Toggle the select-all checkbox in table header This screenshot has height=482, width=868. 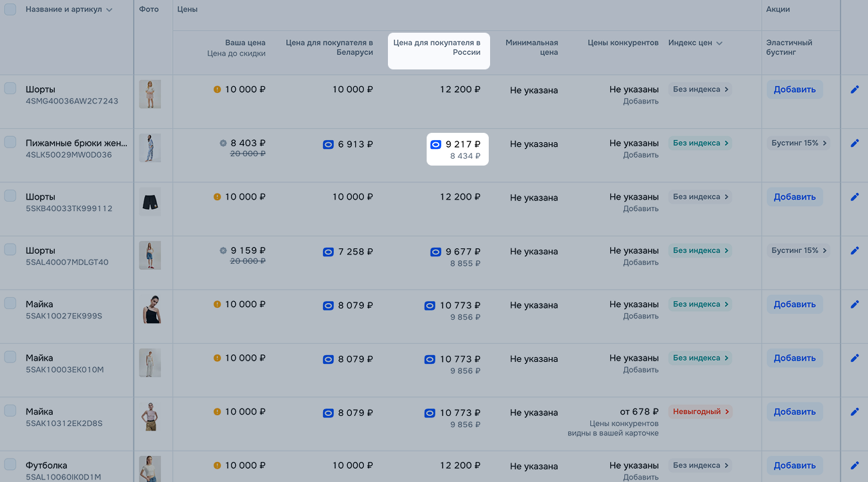(x=10, y=9)
